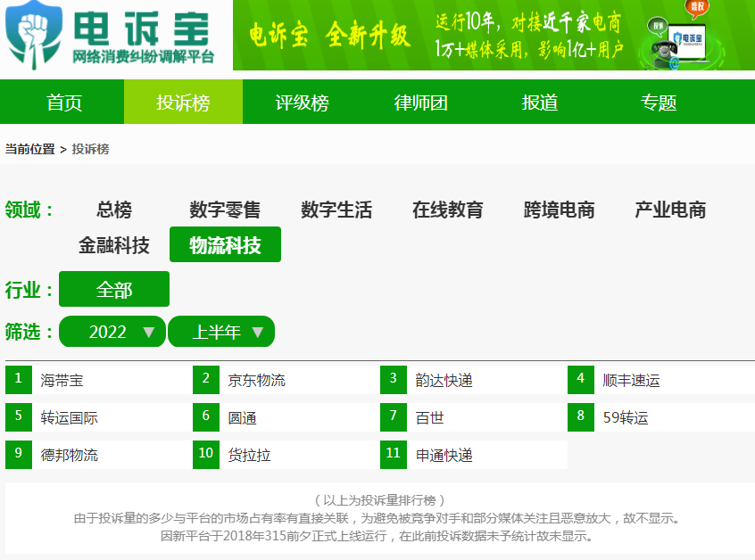Open rank 1 entry 海带宝
The width and height of the screenshot is (755, 560).
[62, 381]
